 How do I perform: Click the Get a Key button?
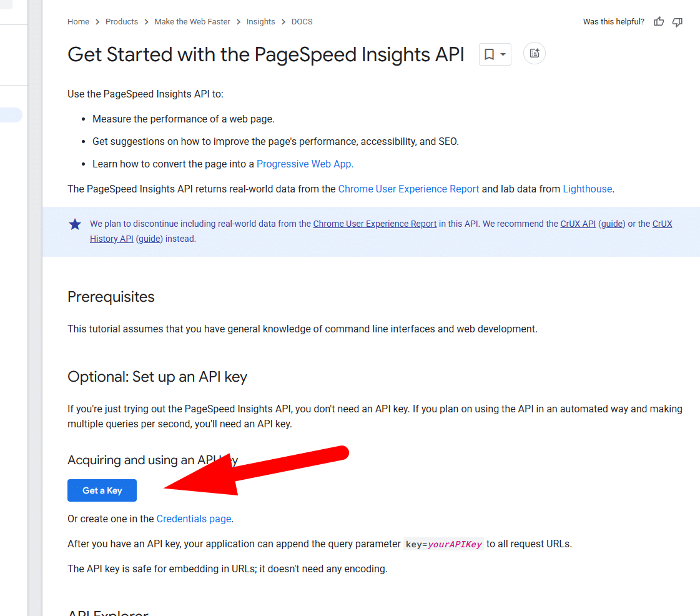pyautogui.click(x=102, y=490)
